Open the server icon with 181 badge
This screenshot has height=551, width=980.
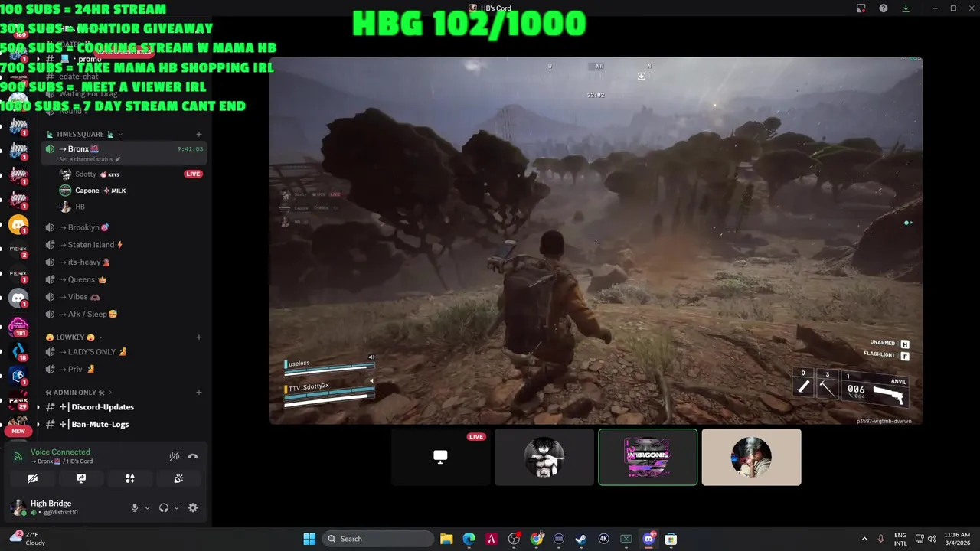point(18,327)
